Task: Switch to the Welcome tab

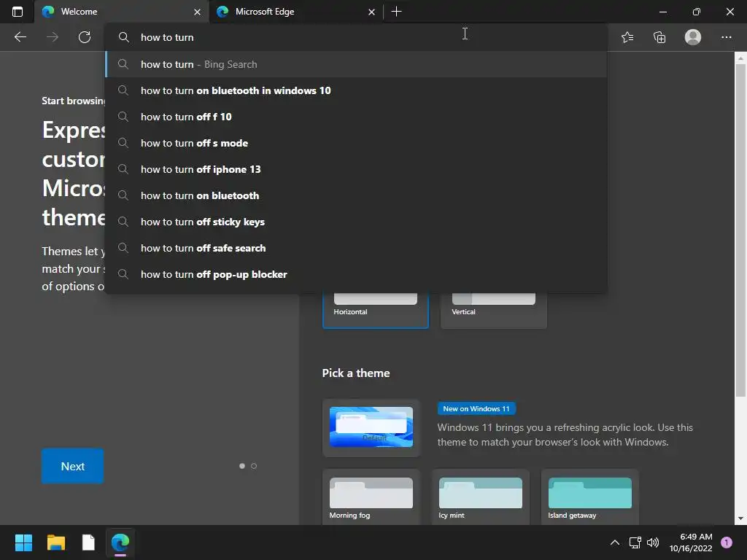Action: pos(122,12)
